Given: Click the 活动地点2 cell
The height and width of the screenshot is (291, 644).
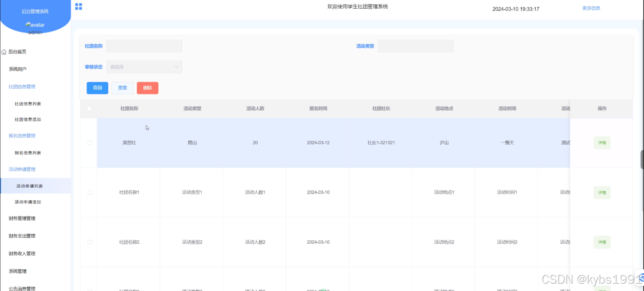Looking at the screenshot, I should point(444,242).
